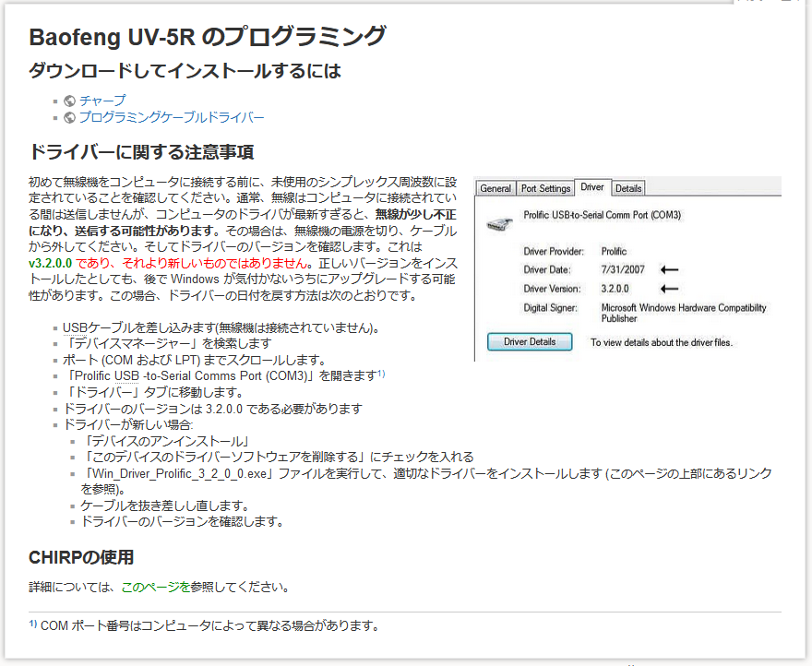Viewport: 812px width, 666px height.
Task: Click heading CHIRPの使用
Action: pyautogui.click(x=81, y=557)
